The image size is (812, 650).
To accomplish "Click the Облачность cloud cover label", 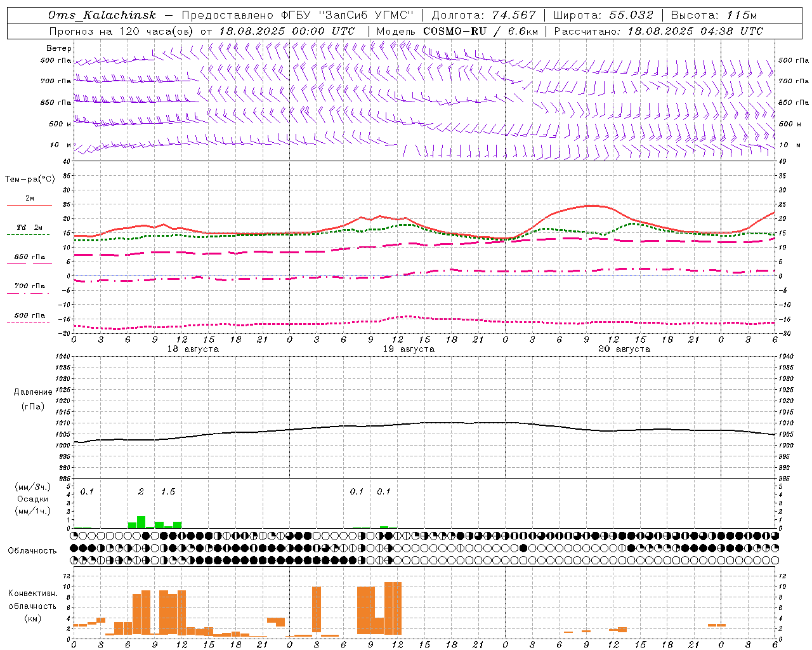I will coord(32,550).
